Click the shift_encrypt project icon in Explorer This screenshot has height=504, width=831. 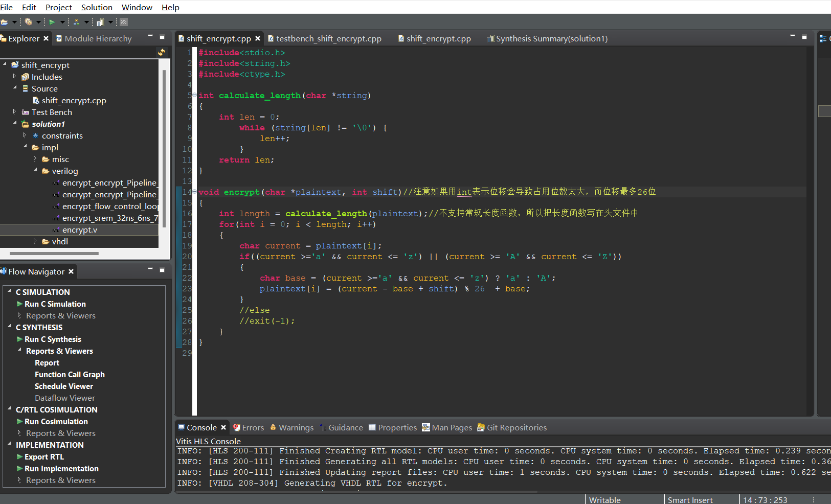click(x=15, y=65)
